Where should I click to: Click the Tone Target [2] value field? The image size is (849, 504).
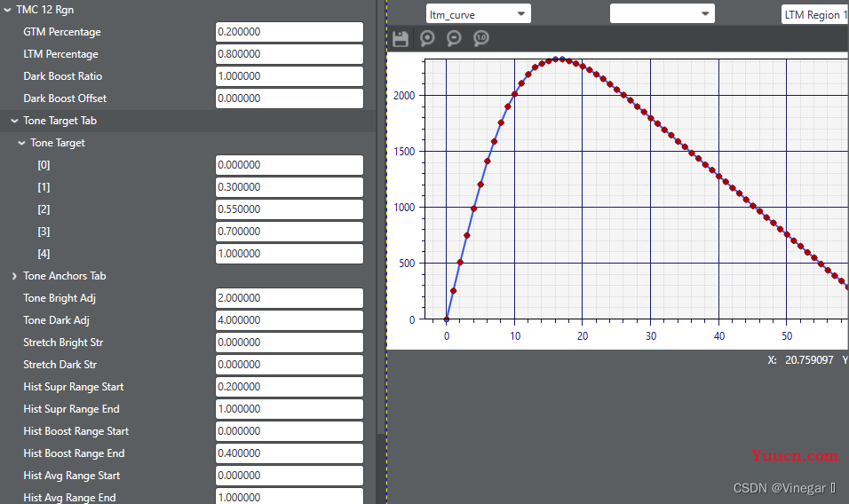click(289, 209)
